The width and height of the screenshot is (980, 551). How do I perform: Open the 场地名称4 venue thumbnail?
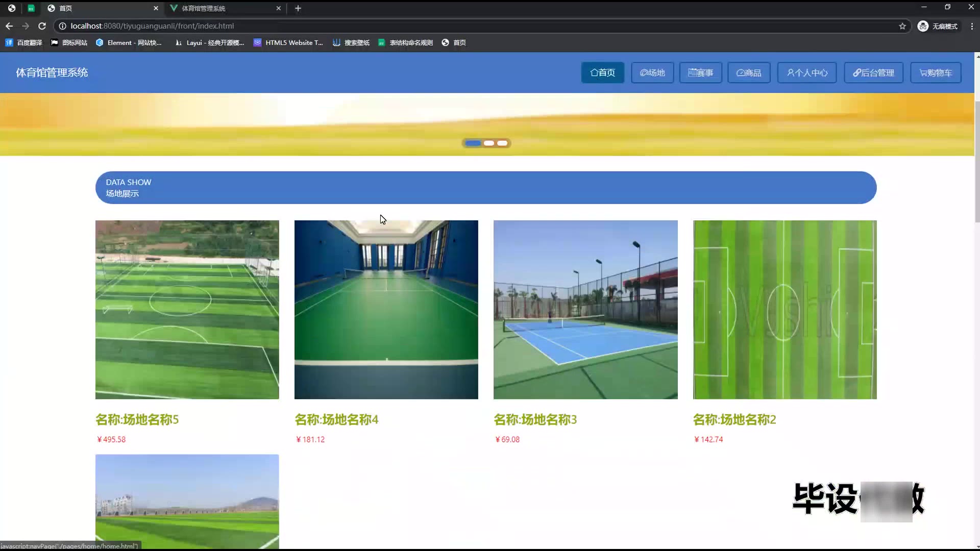(386, 310)
